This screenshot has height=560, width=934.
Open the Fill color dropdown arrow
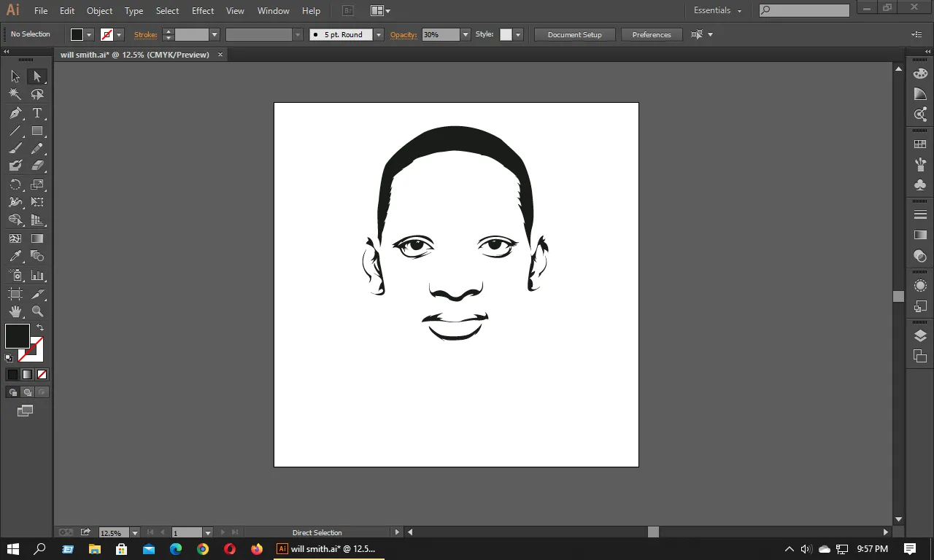coord(89,34)
